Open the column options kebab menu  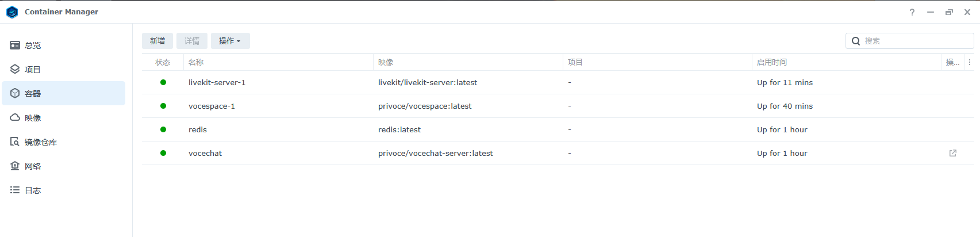[x=970, y=62]
